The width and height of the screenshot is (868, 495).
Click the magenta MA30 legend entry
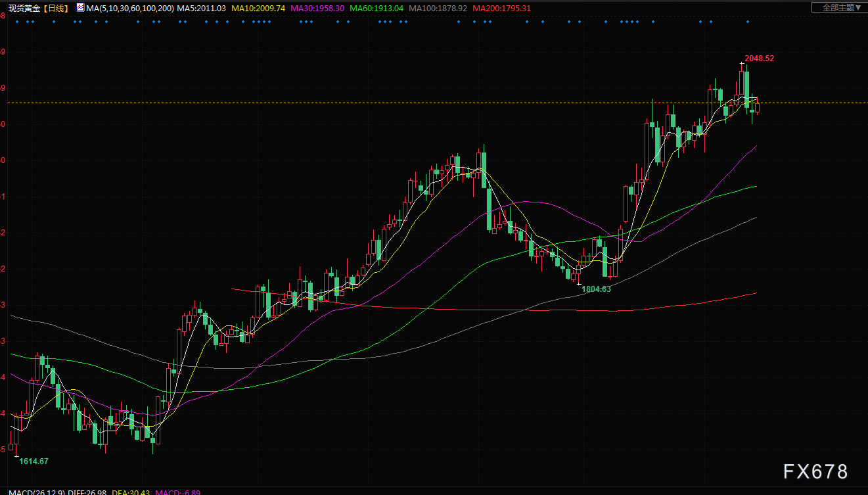(317, 9)
